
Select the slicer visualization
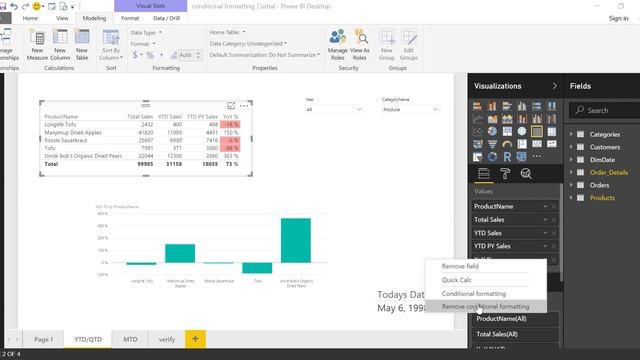pyautogui.click(x=477, y=157)
